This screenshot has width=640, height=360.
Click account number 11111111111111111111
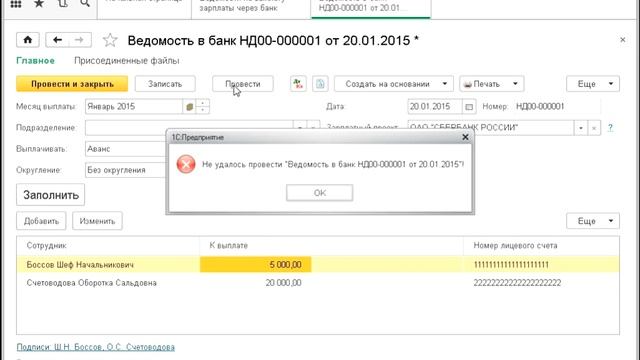click(511, 264)
